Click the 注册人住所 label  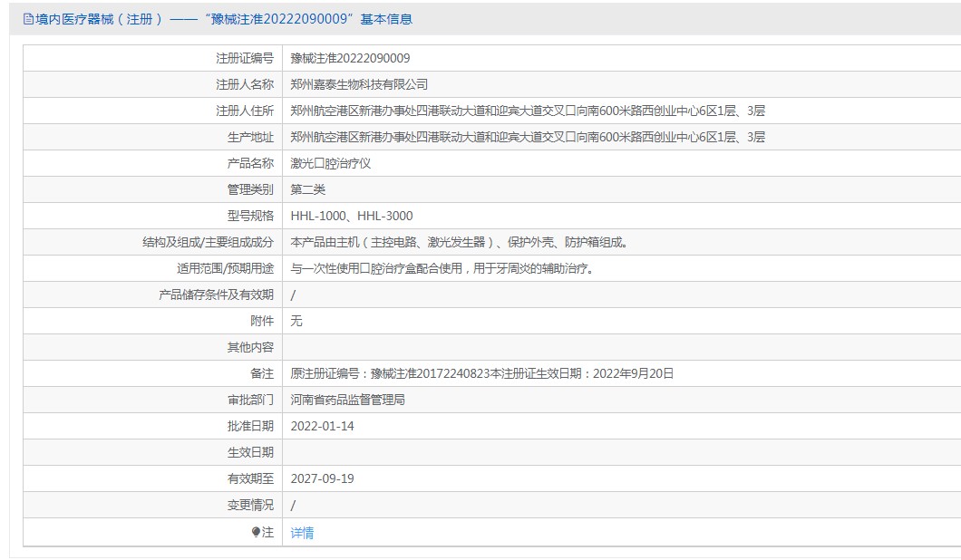click(245, 111)
